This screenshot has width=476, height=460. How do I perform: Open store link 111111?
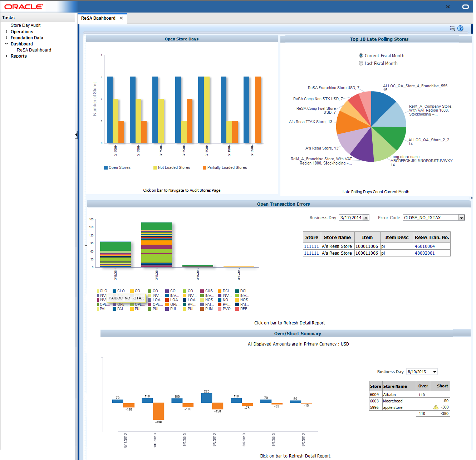(311, 246)
